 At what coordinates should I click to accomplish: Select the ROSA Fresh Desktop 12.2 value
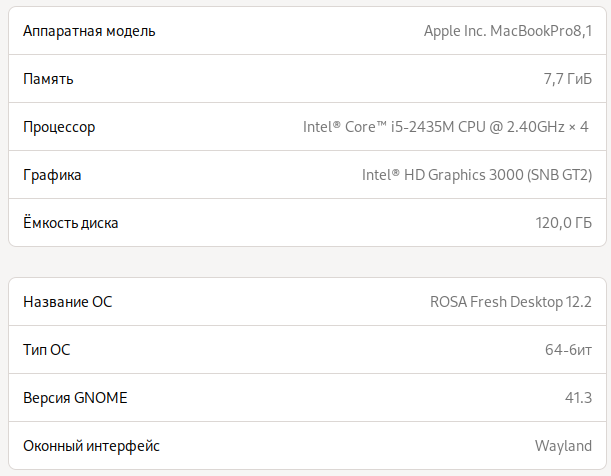pyautogui.click(x=511, y=302)
